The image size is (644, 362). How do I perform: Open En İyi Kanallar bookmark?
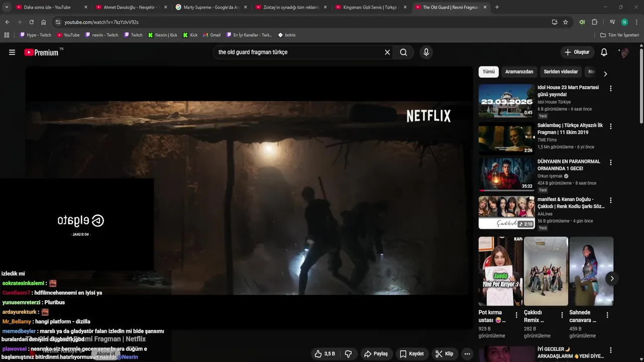tap(249, 35)
